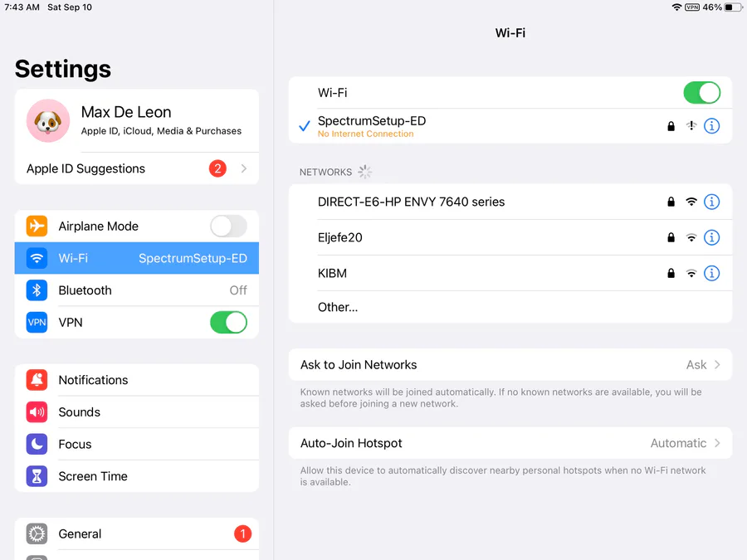Open info for KIBM network
The height and width of the screenshot is (560, 747).
pos(711,273)
